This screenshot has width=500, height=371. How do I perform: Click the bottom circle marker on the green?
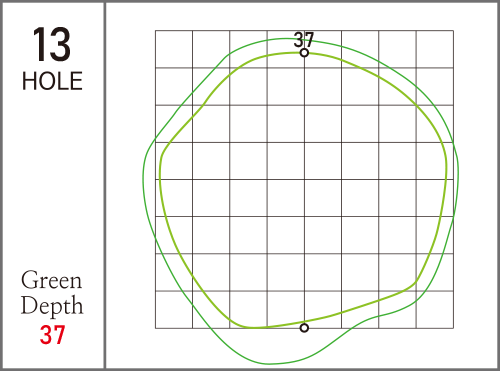(304, 328)
